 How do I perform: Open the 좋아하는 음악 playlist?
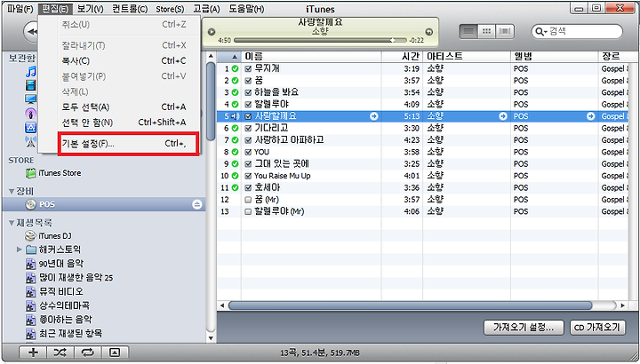(59, 320)
